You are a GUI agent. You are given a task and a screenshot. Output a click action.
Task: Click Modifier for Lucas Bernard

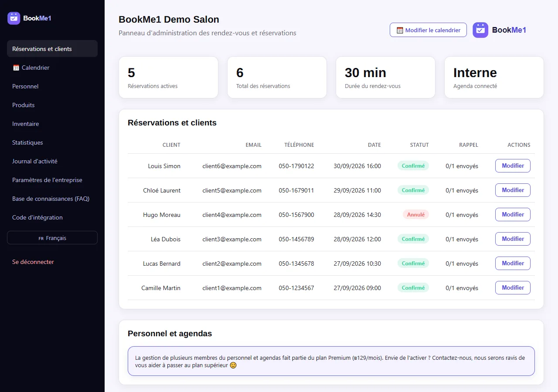[513, 263]
